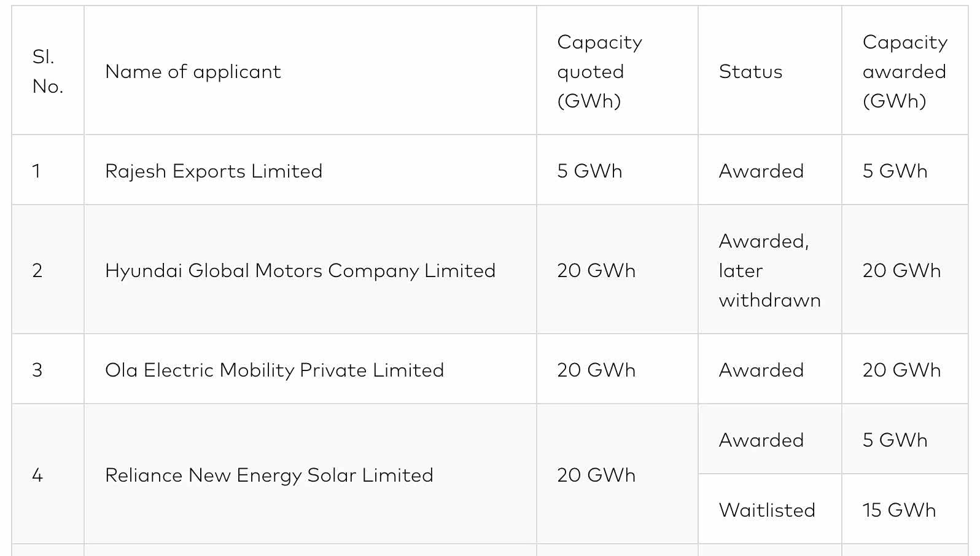Click the "Status" column header
The image size is (980, 556).
pos(750,72)
